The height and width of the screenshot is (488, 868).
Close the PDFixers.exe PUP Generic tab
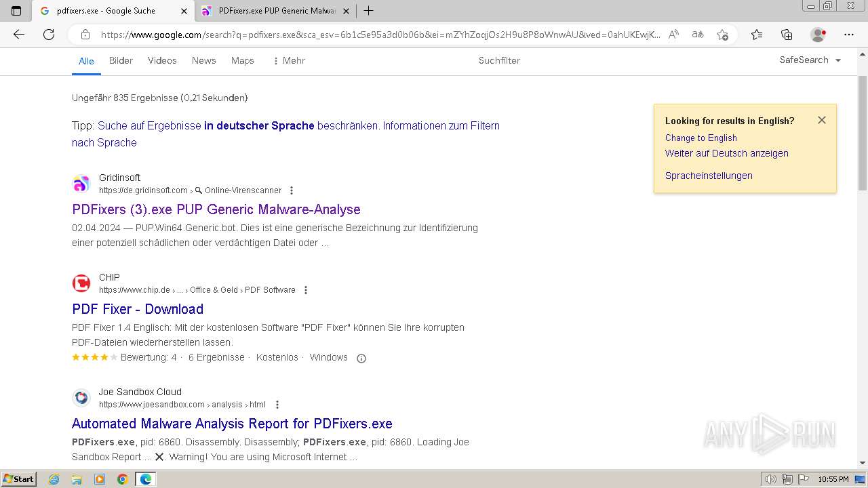346,11
